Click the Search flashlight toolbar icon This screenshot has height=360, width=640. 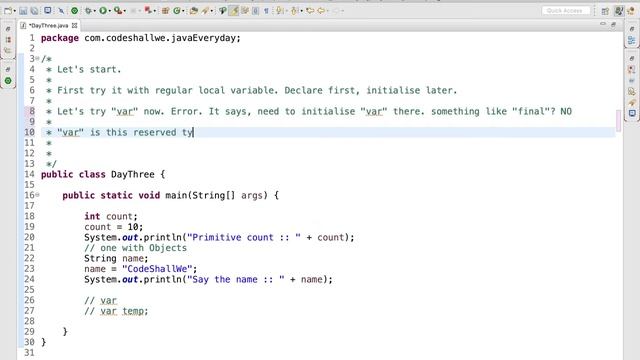(x=205, y=11)
